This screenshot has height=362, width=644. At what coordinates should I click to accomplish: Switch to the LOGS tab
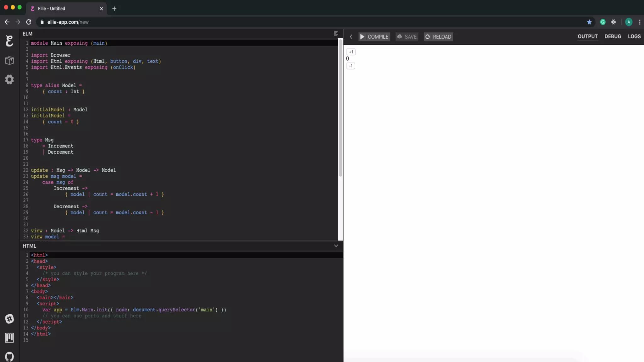coord(634,36)
